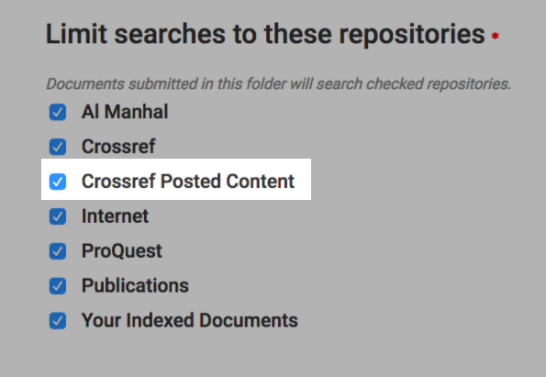Click the heading word repositories
Image resolution: width=546 pixels, height=377 pixels.
(412, 36)
